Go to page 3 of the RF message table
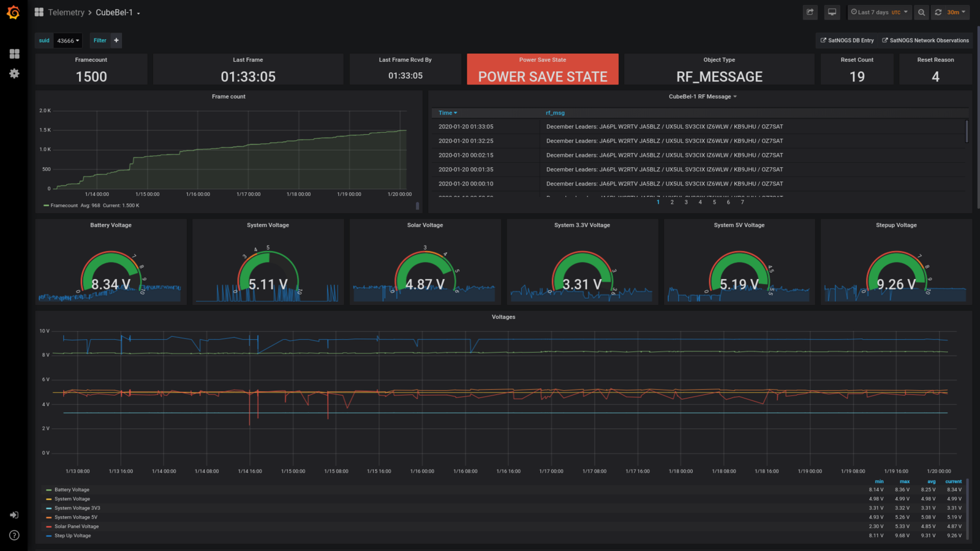 [686, 202]
